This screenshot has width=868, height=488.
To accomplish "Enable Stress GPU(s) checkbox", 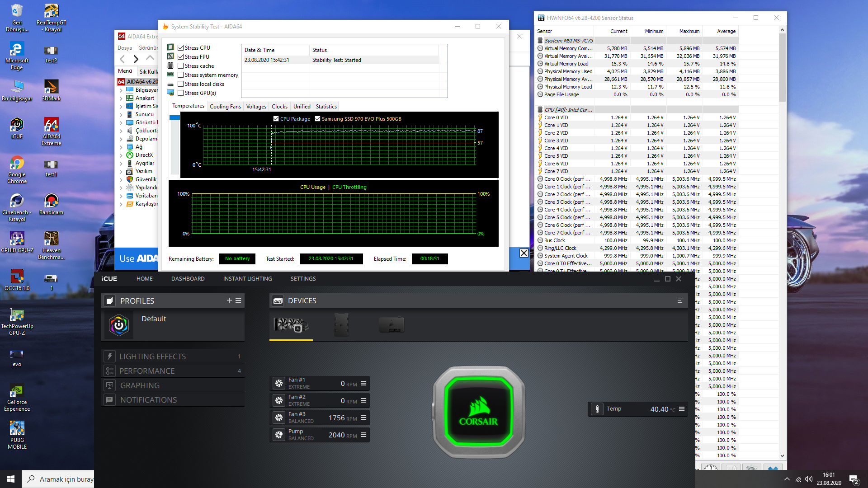I will (x=181, y=93).
